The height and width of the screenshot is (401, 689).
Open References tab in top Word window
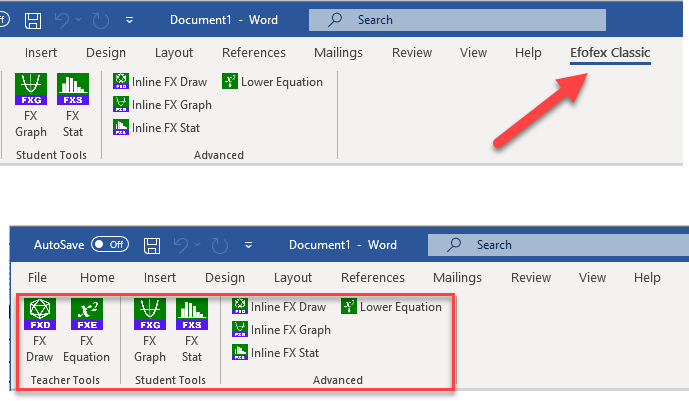(x=254, y=53)
